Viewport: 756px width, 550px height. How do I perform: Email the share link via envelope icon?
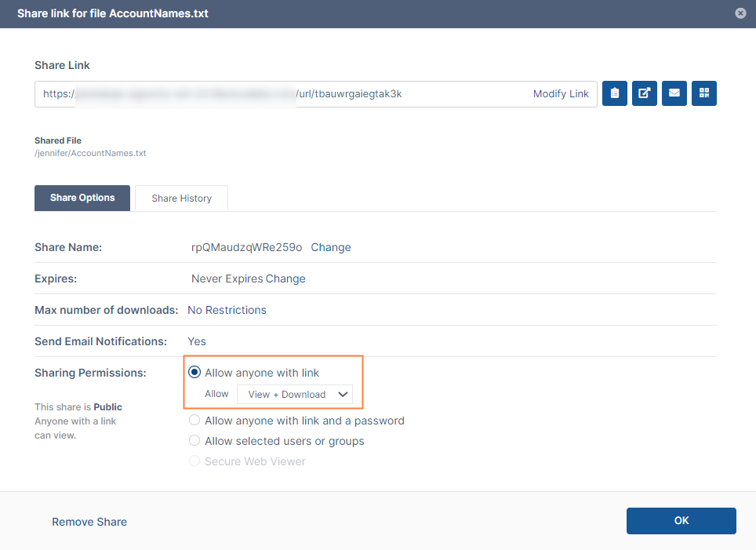click(674, 93)
